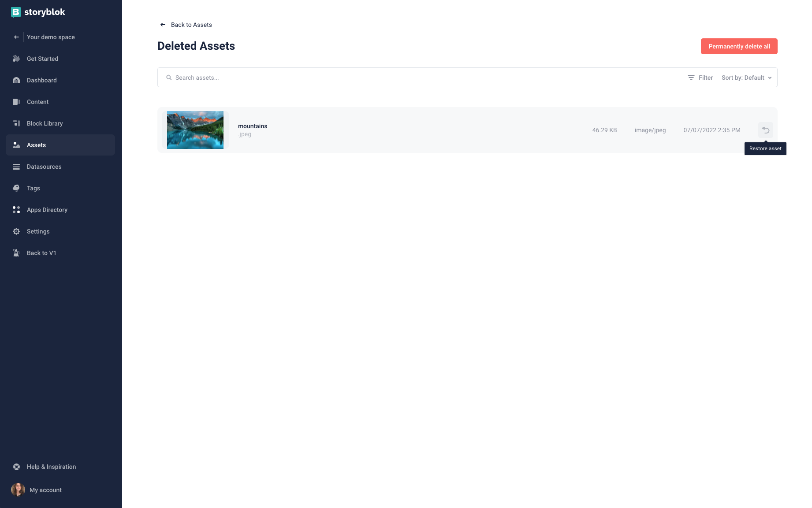The width and height of the screenshot is (812, 508).
Task: Click the back arrow beside Your demo space
Action: (x=16, y=37)
